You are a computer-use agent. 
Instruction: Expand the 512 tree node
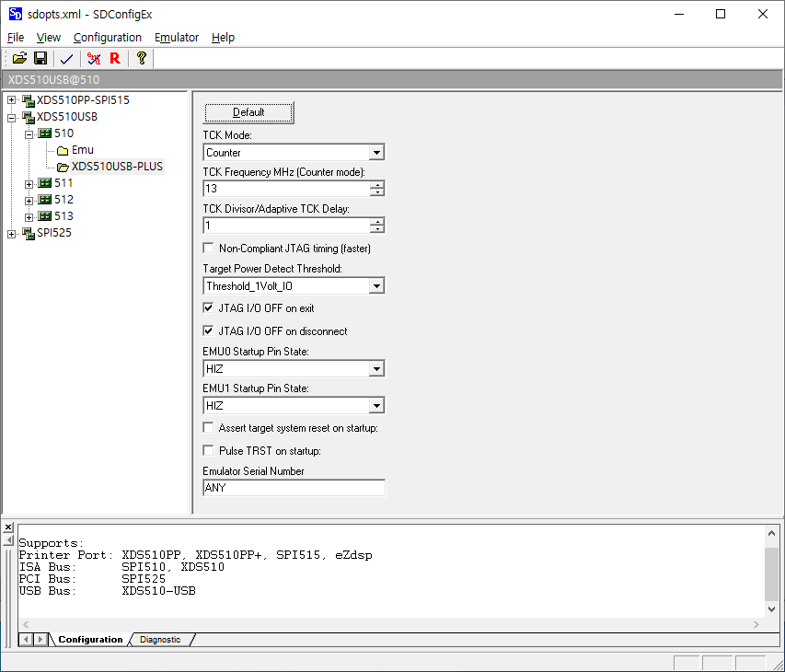point(29,201)
